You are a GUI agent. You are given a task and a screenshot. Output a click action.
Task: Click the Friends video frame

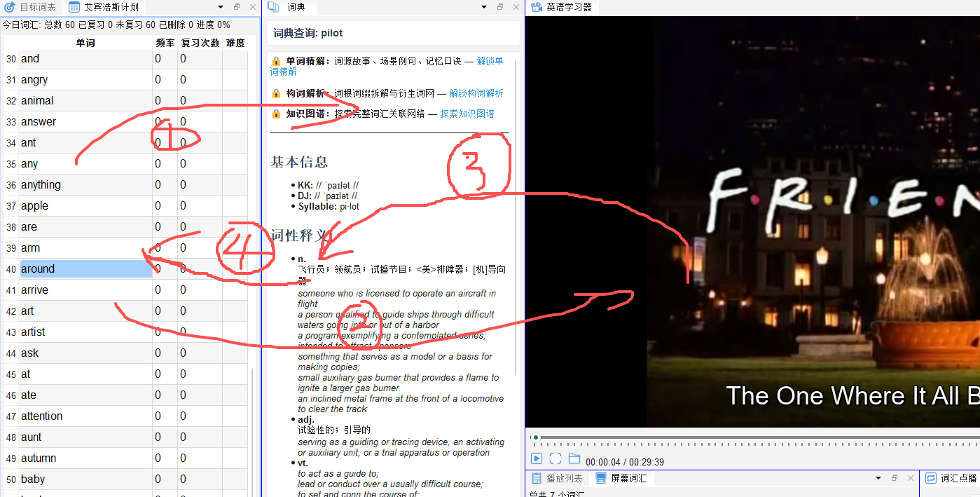point(752,222)
